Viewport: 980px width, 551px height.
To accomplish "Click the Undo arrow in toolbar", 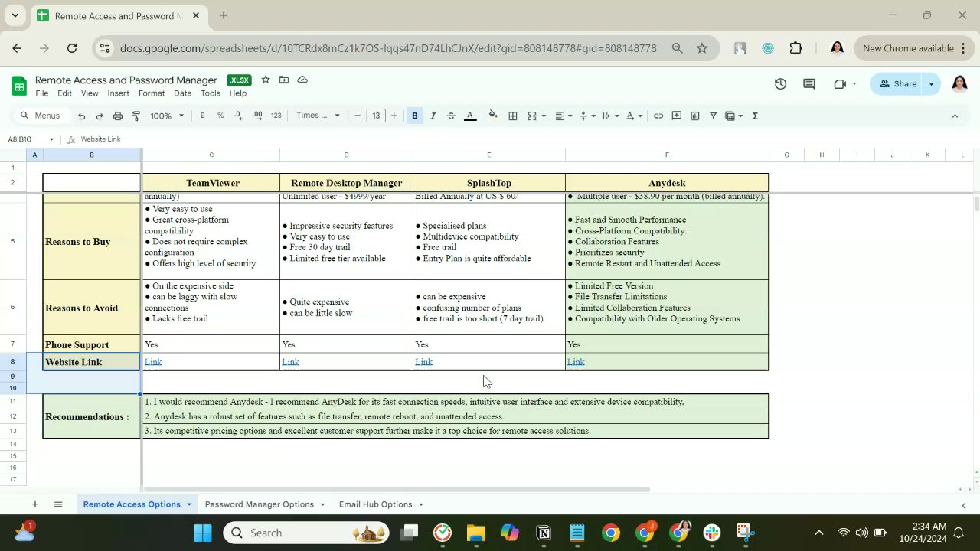I will coord(81,116).
